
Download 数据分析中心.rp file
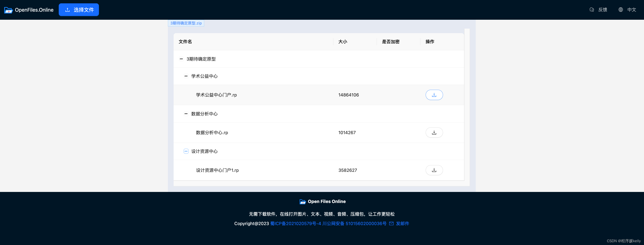click(x=434, y=133)
